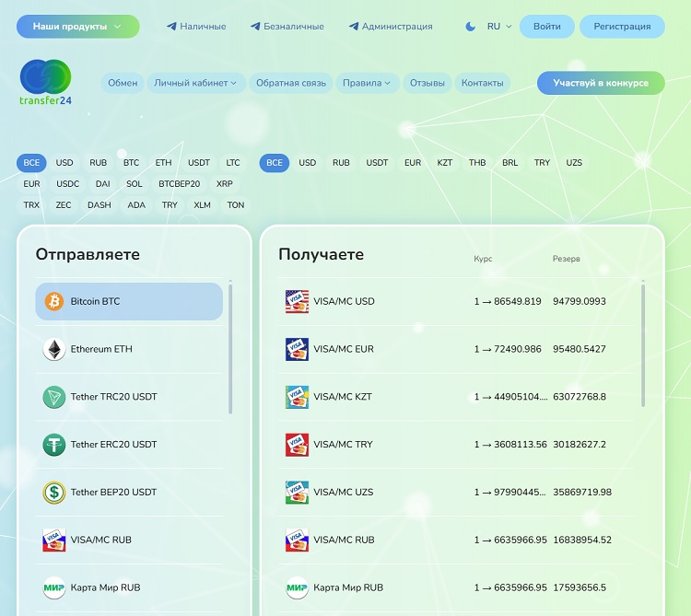Open the Наши продукты dropdown
The height and width of the screenshot is (616, 691).
coord(77,27)
